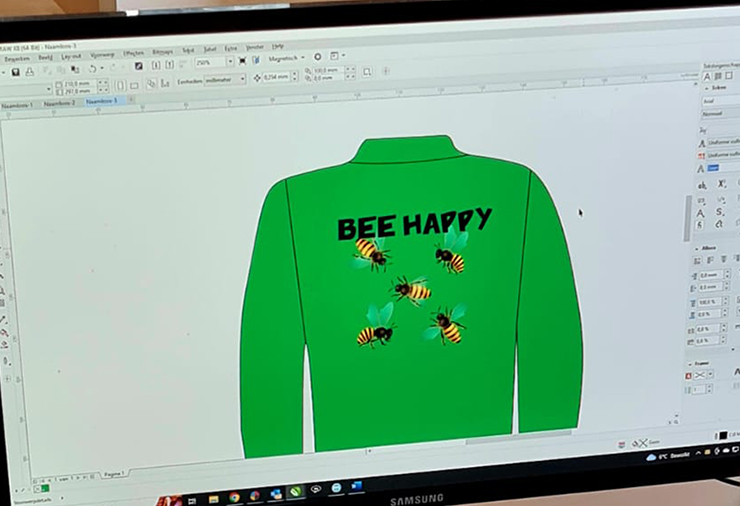Click the BEE HAPPY text on the shirt
Screen dimensions: 740x506
[x=413, y=224]
